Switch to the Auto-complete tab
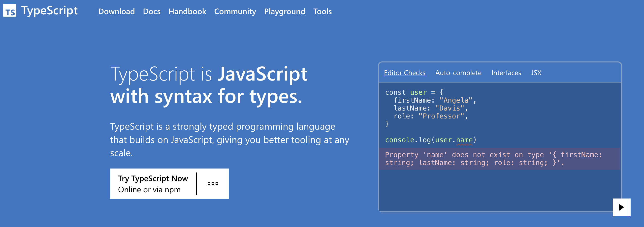 tap(458, 73)
